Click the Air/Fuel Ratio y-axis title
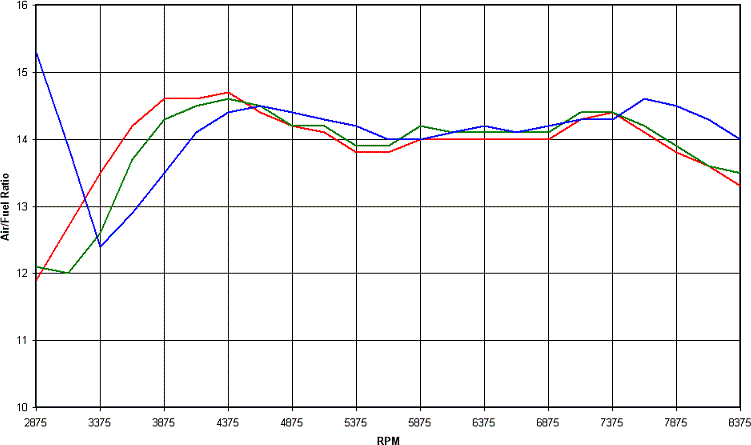This screenshot has width=751, height=445. pos(7,207)
